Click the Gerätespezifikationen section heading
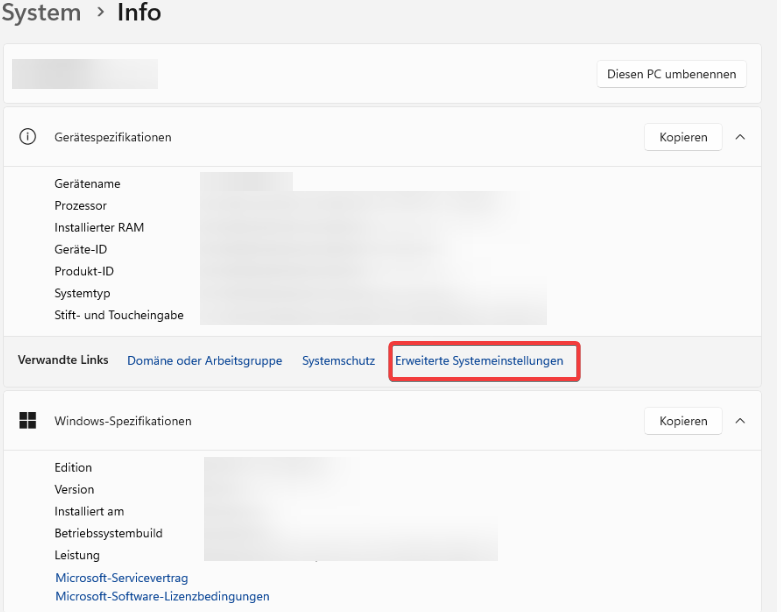The image size is (781, 612). [x=113, y=137]
